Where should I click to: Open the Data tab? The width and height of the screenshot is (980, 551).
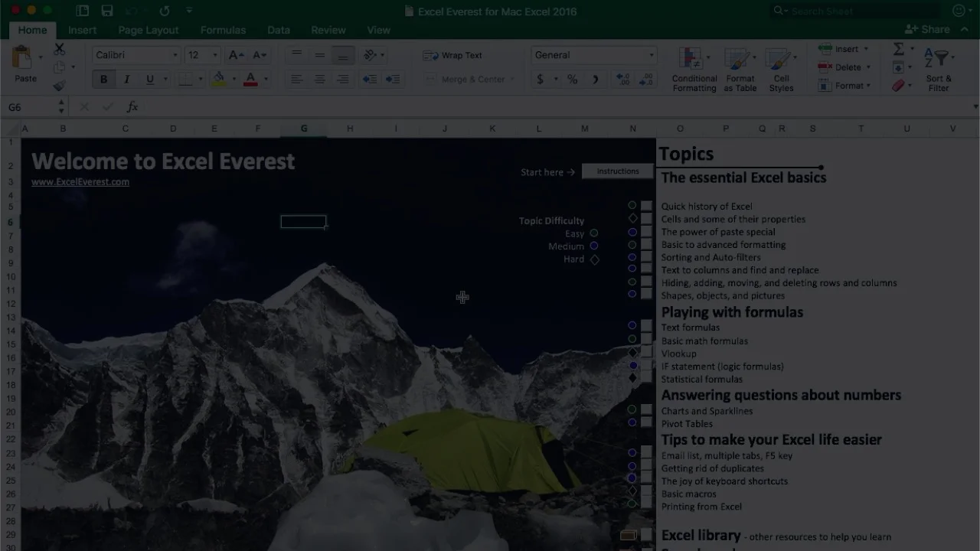[279, 30]
